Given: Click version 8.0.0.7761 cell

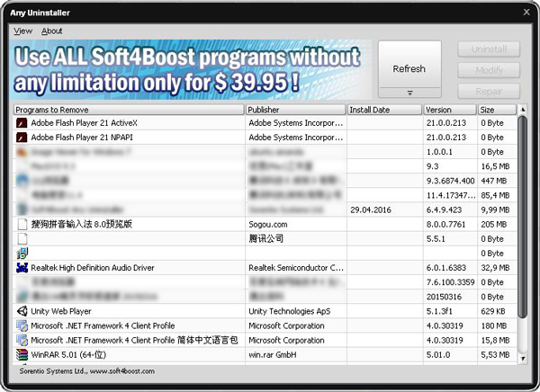Looking at the screenshot, I should (450, 225).
